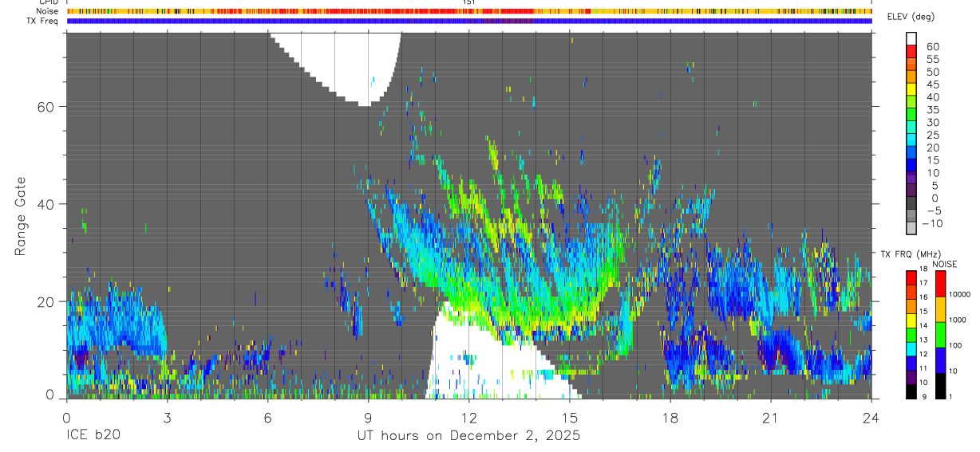Screen dimensions: 980x452
Task: Click the '45' value on the ELEV legend
Action: click(x=932, y=85)
